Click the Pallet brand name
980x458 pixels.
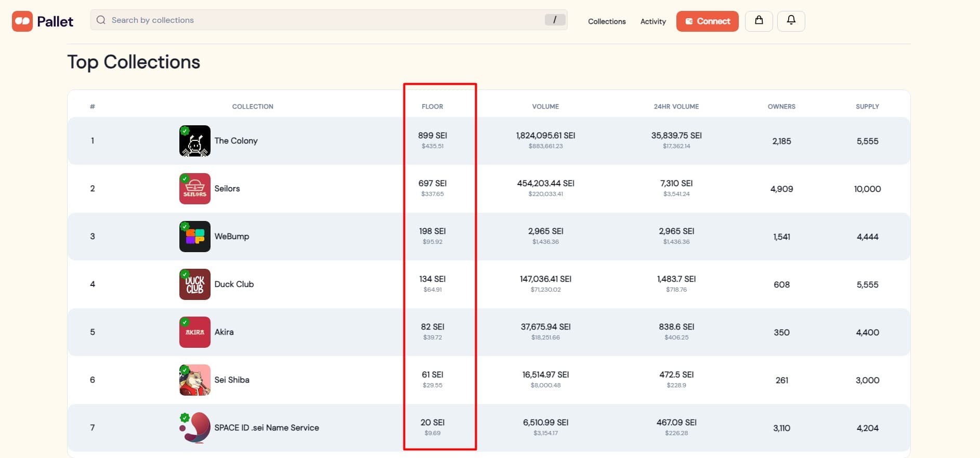coord(55,22)
